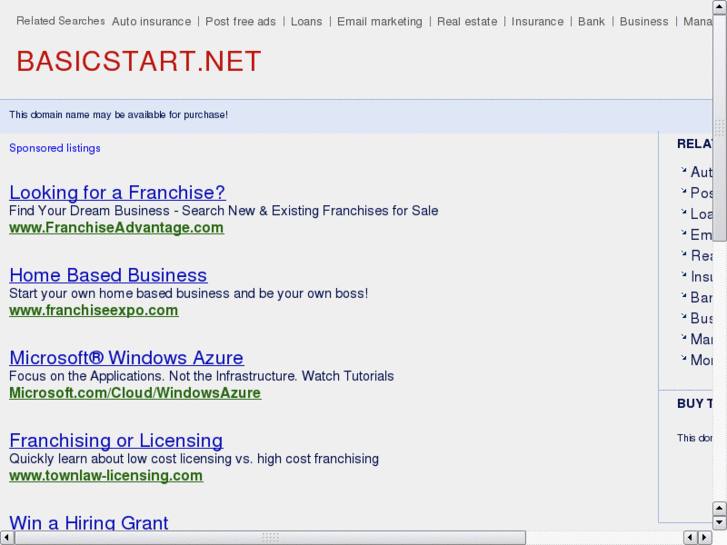Select 'Post free ads' related search at top
Screen dimensions: 727x545
point(240,21)
